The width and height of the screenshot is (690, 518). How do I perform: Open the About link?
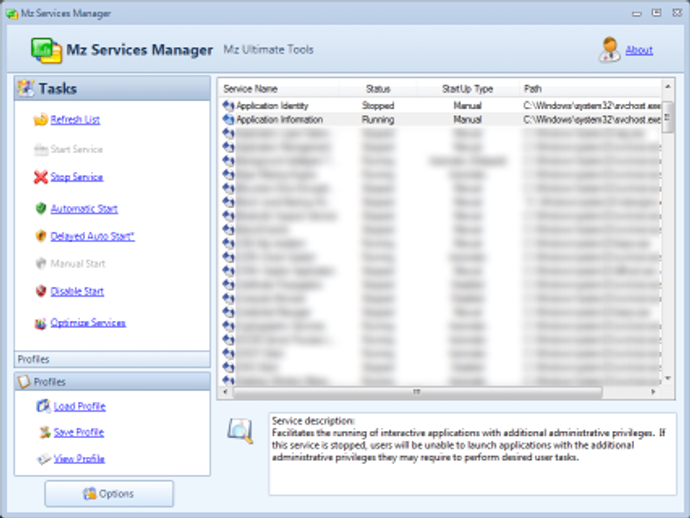click(639, 50)
